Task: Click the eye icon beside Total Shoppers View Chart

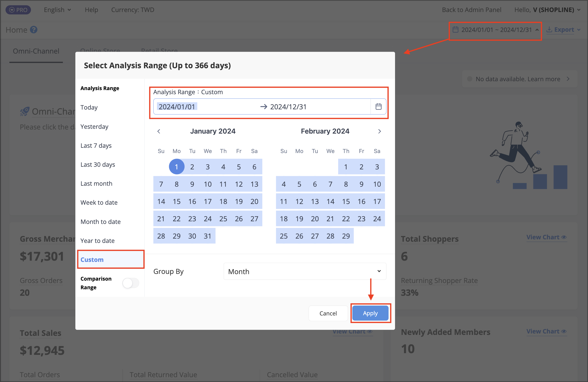Action: click(x=564, y=237)
